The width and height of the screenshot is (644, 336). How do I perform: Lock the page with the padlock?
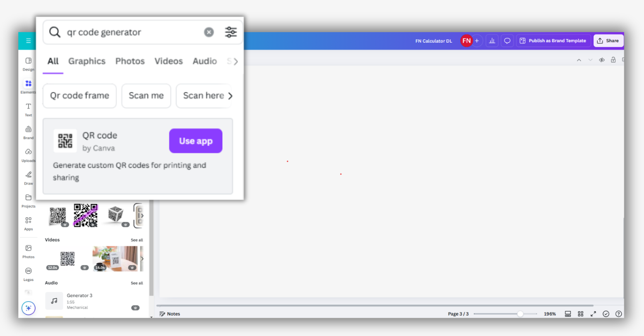click(x=613, y=60)
